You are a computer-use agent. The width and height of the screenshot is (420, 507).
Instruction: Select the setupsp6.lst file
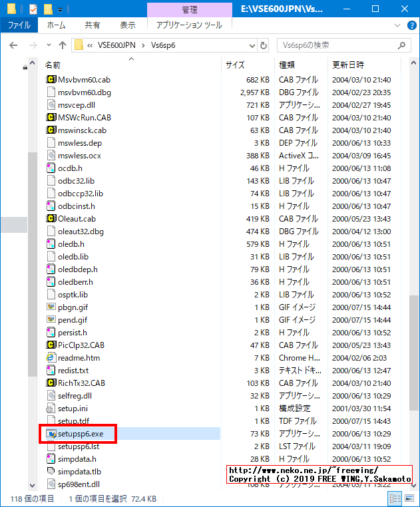pos(79,446)
